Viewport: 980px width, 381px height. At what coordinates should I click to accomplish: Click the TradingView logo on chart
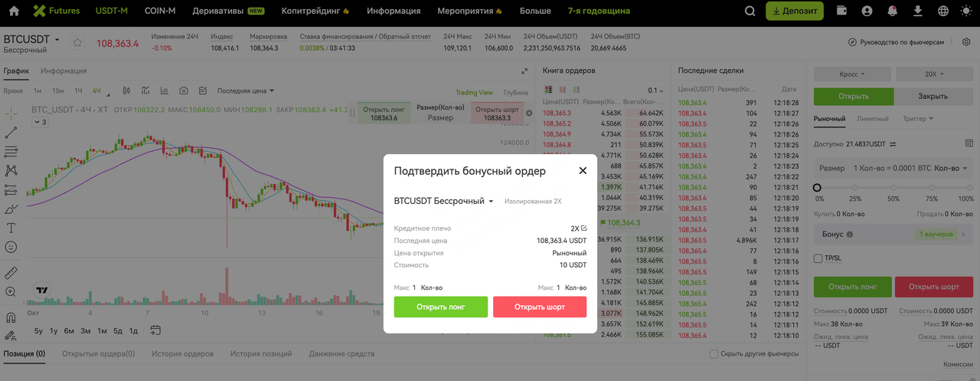click(x=41, y=291)
